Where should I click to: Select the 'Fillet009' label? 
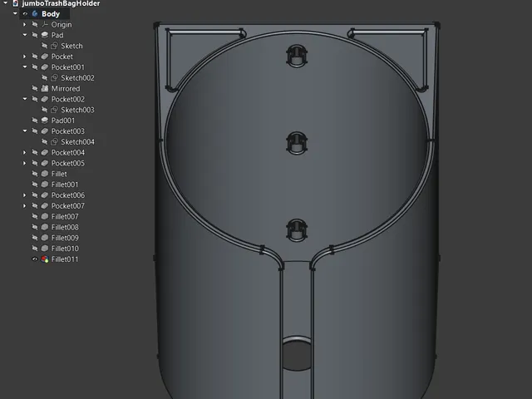pos(65,238)
